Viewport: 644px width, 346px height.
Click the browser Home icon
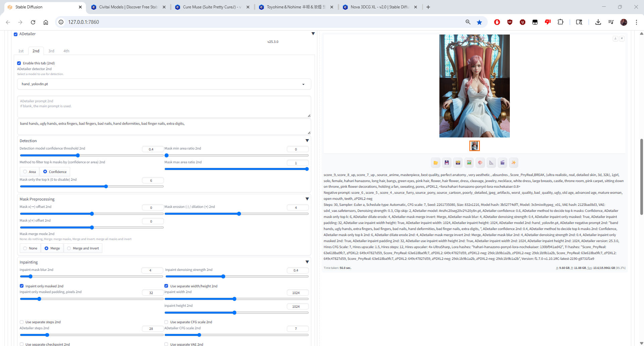[46, 22]
